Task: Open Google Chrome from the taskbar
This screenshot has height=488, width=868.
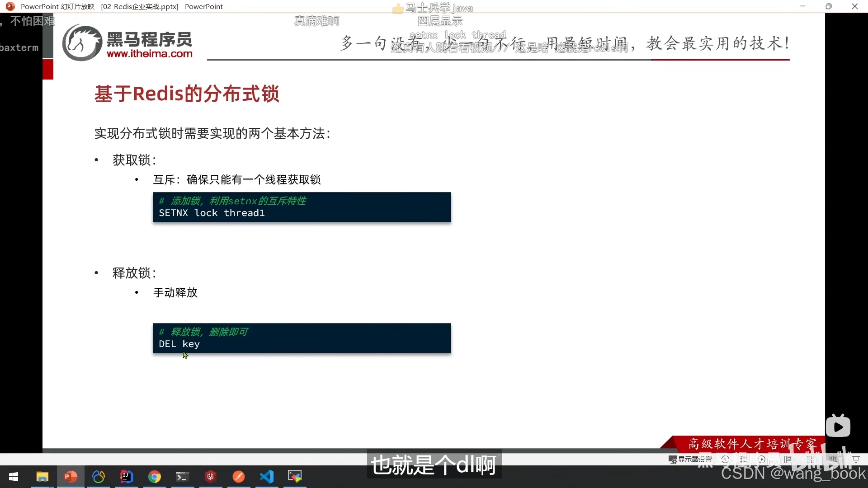Action: [x=155, y=477]
